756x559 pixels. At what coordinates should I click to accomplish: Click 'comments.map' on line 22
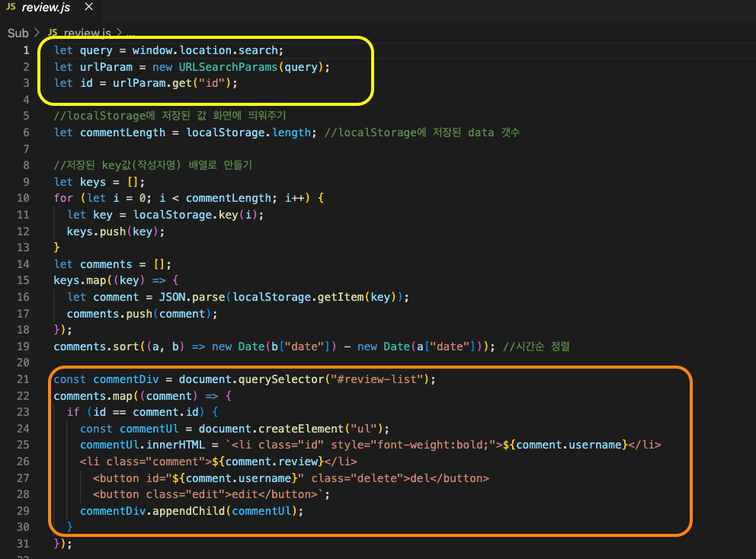[93, 395]
